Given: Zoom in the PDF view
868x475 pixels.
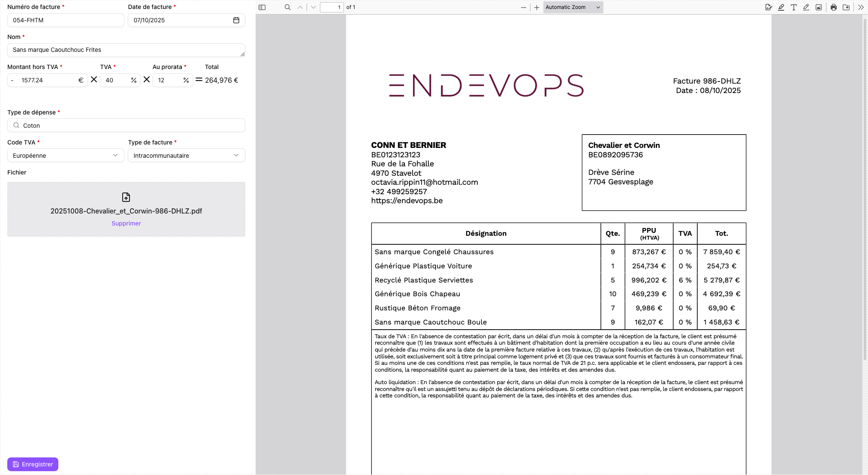Looking at the screenshot, I should tap(536, 7).
